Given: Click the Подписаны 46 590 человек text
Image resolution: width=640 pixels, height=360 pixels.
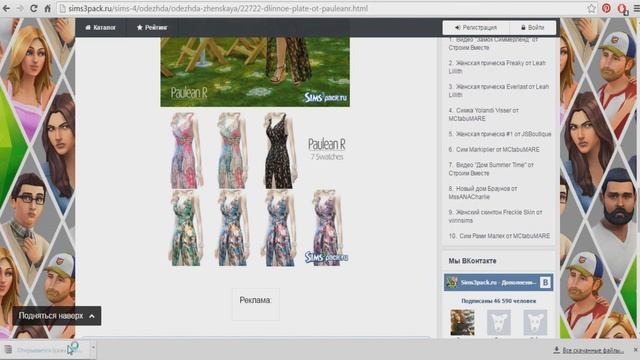Looking at the screenshot, I should (x=498, y=301).
